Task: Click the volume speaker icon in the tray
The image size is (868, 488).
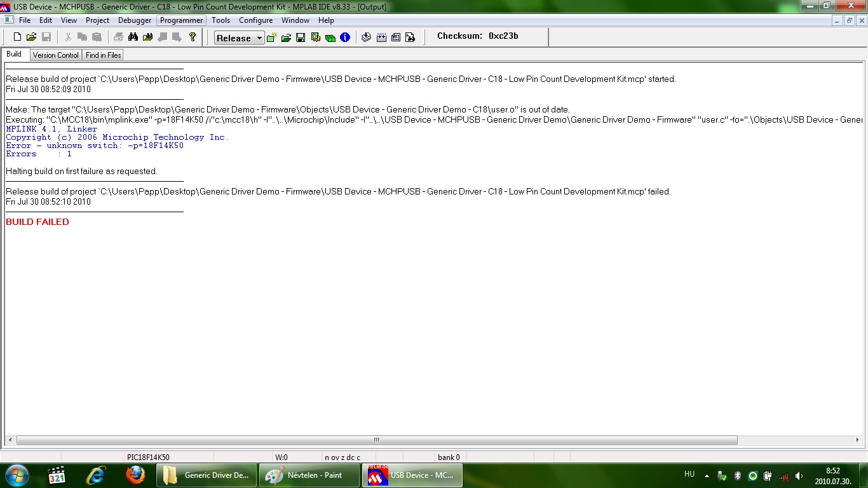Action: point(799,475)
